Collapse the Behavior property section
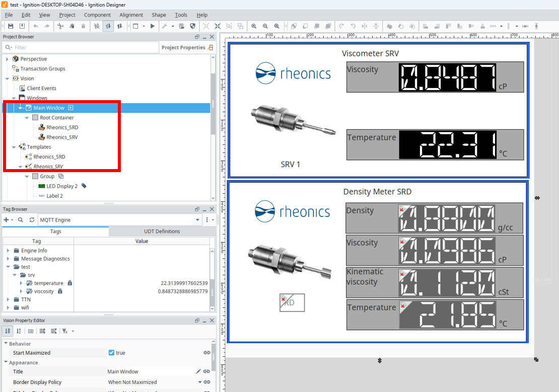 pyautogui.click(x=6, y=344)
